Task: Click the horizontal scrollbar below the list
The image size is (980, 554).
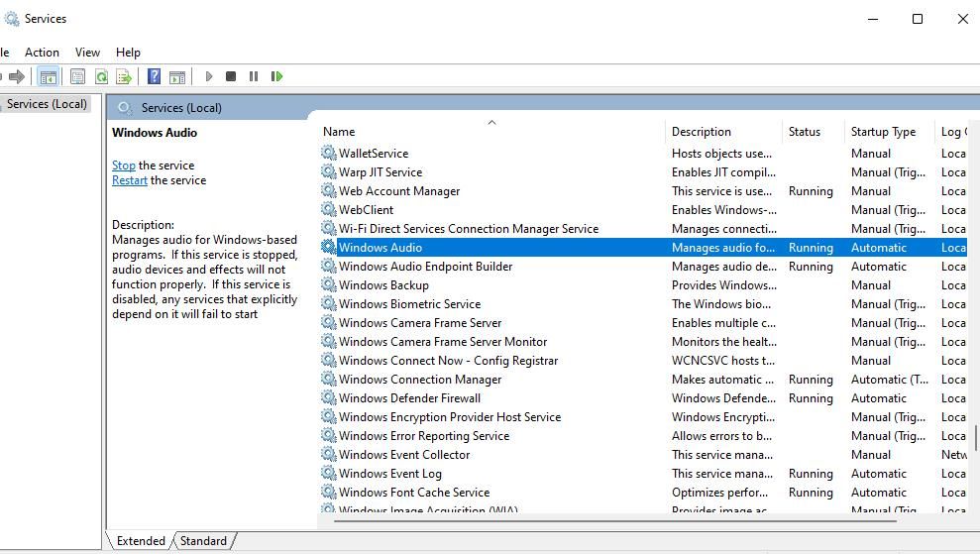Action: pyautogui.click(x=616, y=520)
